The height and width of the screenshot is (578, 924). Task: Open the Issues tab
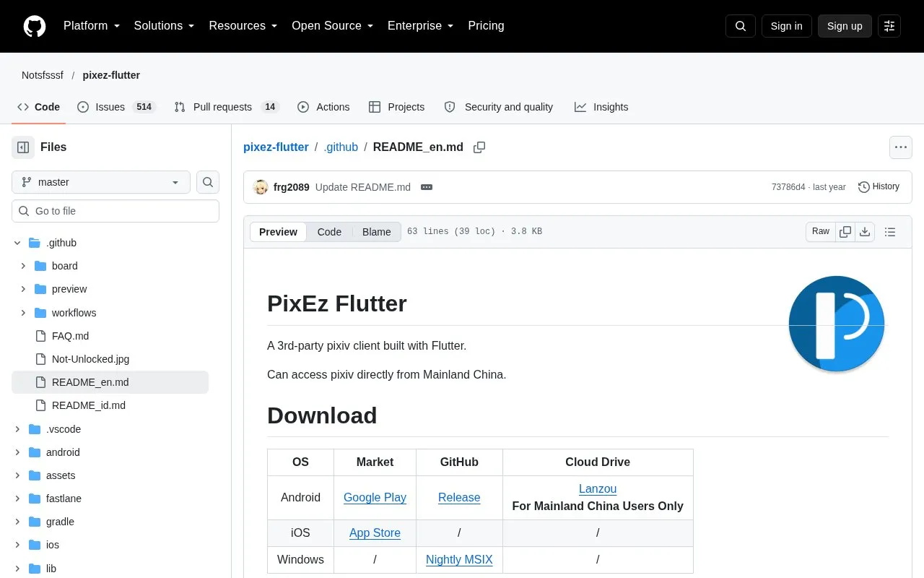coord(116,107)
